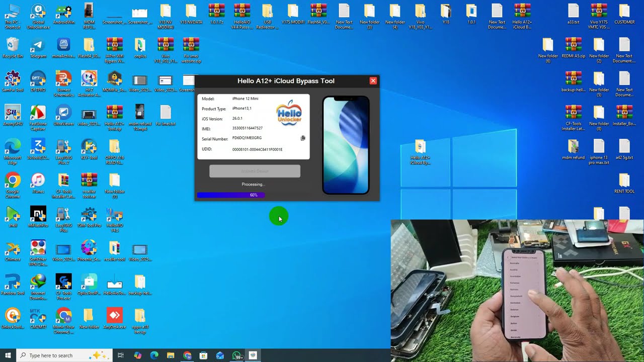Image resolution: width=644 pixels, height=362 pixels.
Task: Open the Recycle Bin desktop icon
Action: coord(13,46)
